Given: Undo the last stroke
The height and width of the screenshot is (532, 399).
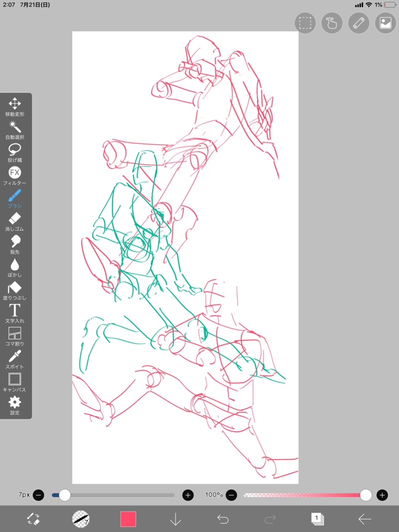Looking at the screenshot, I should pyautogui.click(x=223, y=519).
